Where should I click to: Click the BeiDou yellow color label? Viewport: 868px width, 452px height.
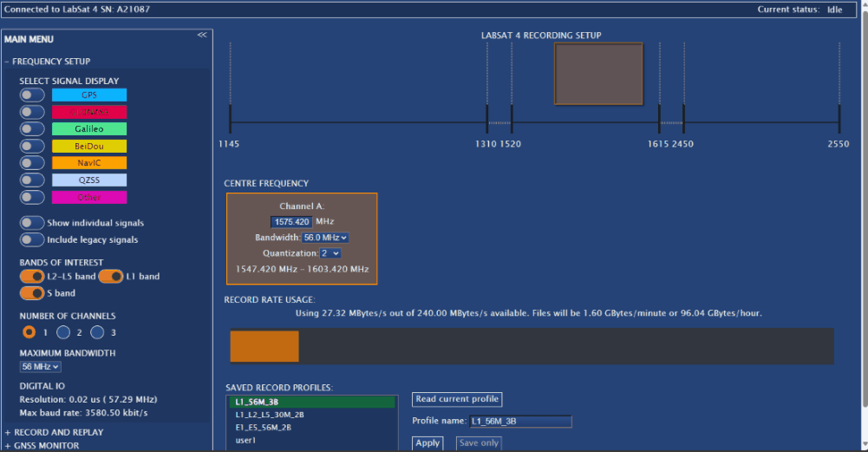coord(89,147)
